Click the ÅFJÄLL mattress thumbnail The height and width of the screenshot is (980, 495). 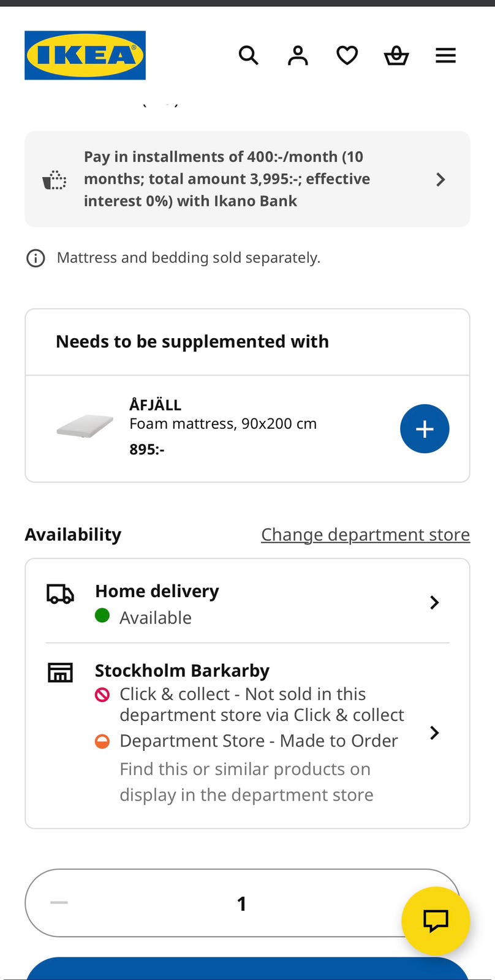point(85,426)
